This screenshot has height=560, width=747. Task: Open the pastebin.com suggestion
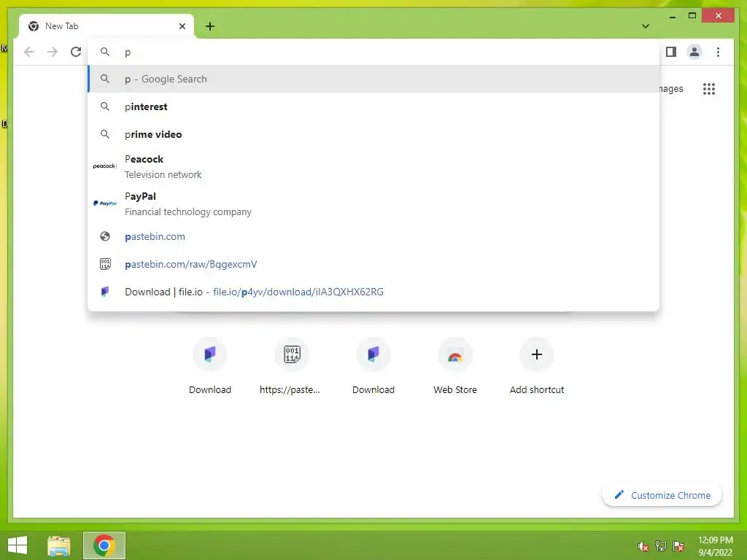373,237
